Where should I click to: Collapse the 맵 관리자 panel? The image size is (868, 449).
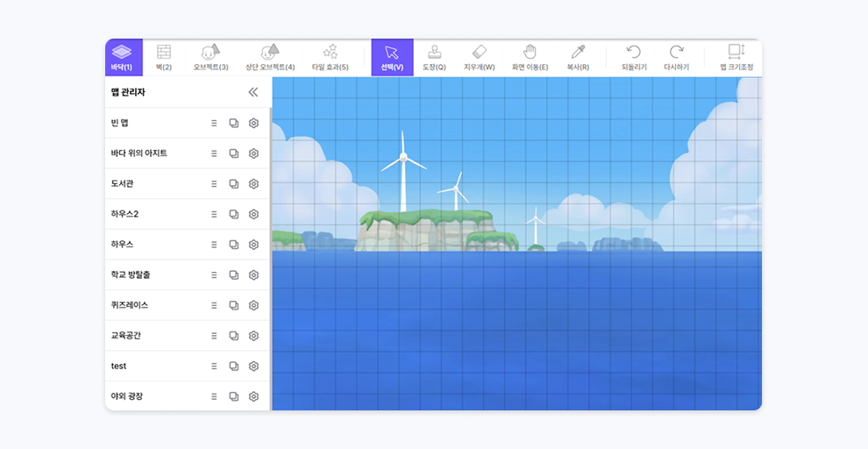(253, 92)
